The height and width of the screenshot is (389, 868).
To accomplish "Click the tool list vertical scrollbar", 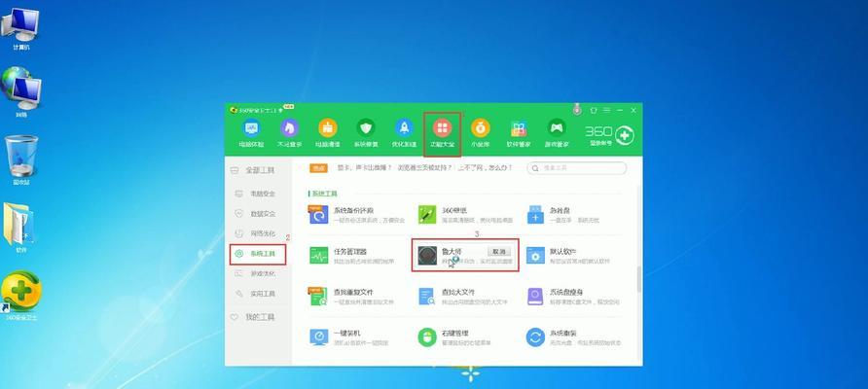I will pyautogui.click(x=640, y=279).
